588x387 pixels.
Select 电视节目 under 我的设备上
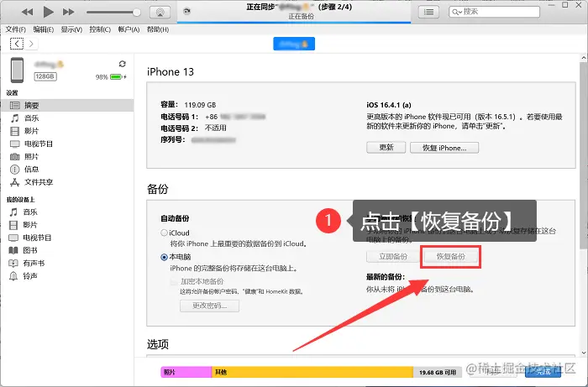click(67, 238)
